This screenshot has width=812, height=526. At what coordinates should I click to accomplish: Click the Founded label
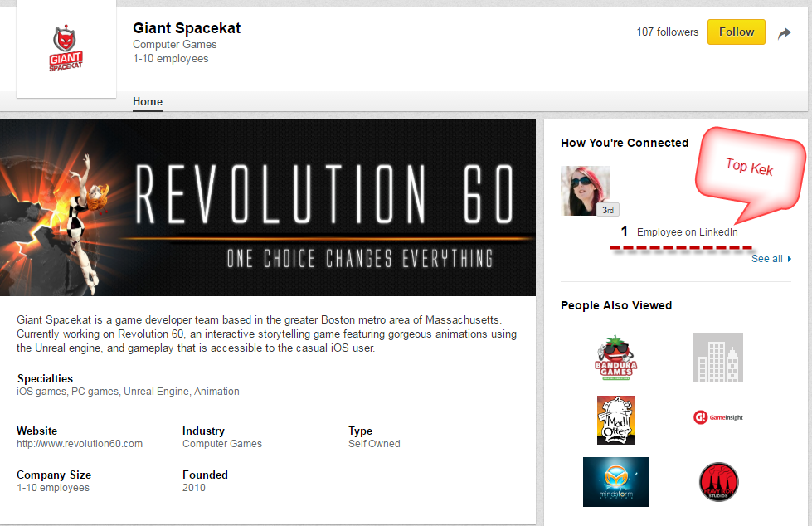tap(205, 475)
